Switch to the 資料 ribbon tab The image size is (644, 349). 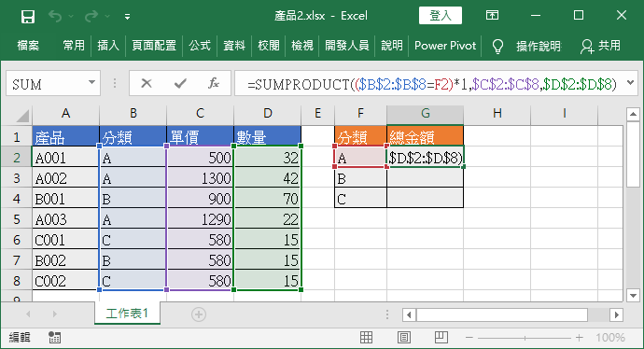point(234,46)
